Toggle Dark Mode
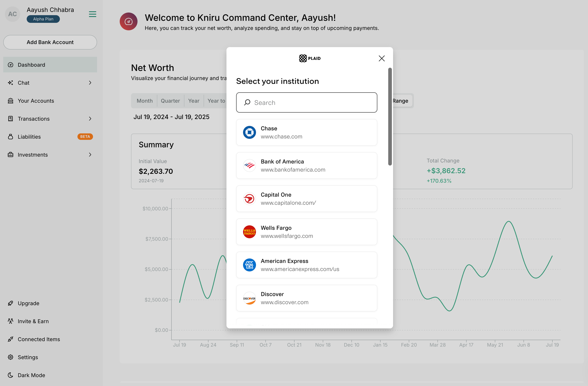This screenshot has height=386, width=588. (x=50, y=375)
